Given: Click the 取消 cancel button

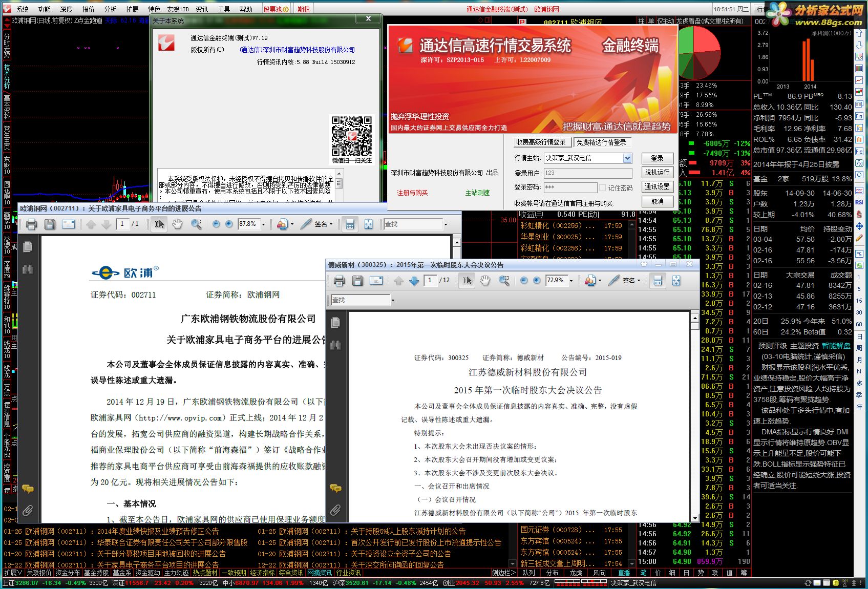Looking at the screenshot, I should point(657,201).
